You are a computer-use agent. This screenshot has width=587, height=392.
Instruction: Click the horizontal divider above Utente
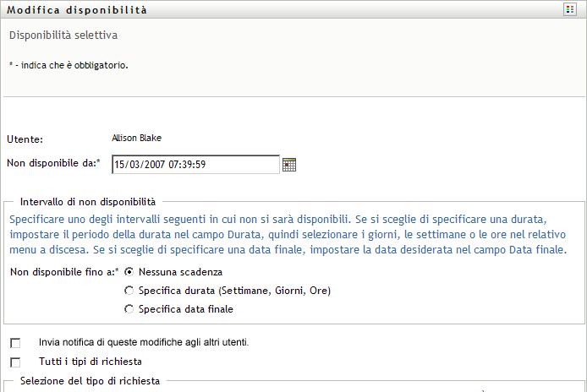pos(293,98)
